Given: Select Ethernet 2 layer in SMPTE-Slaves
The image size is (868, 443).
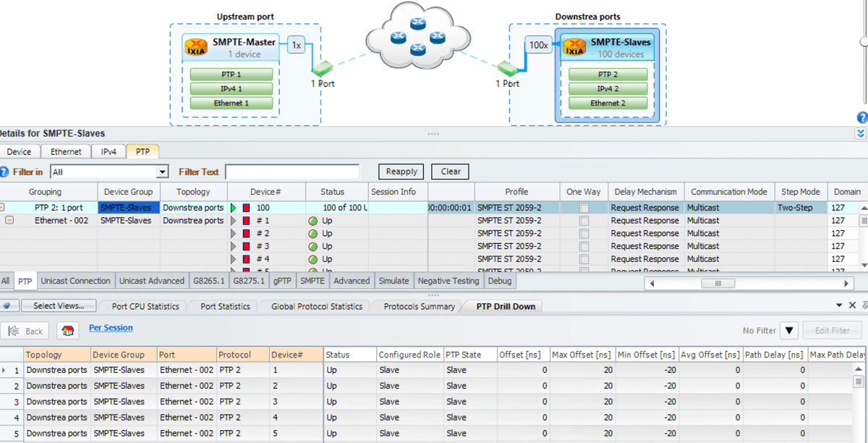Looking at the screenshot, I should pyautogui.click(x=608, y=104).
